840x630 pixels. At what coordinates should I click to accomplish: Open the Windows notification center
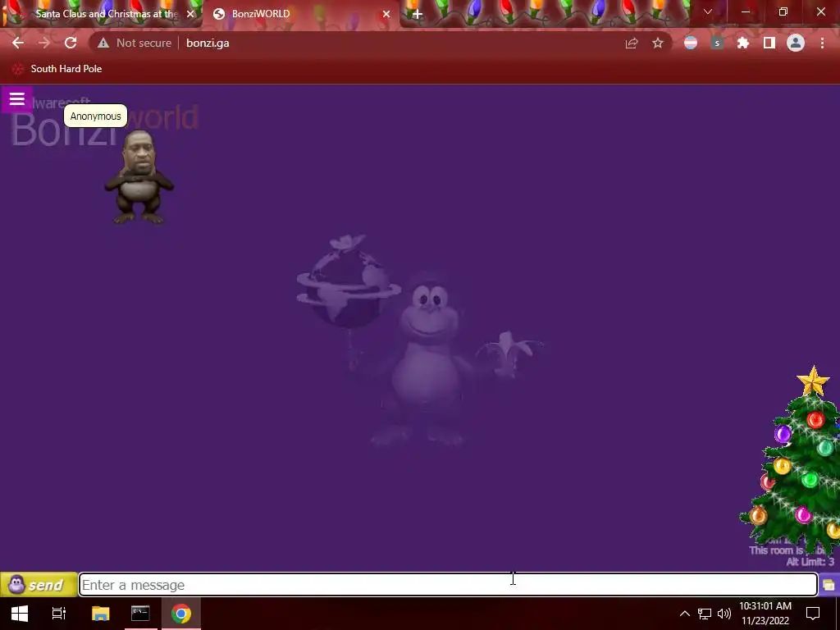(x=813, y=614)
